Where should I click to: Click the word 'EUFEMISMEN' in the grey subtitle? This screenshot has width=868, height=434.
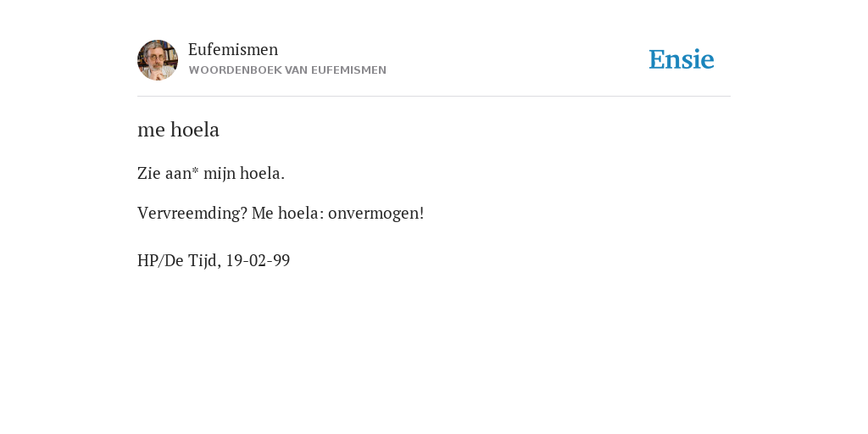coord(348,70)
